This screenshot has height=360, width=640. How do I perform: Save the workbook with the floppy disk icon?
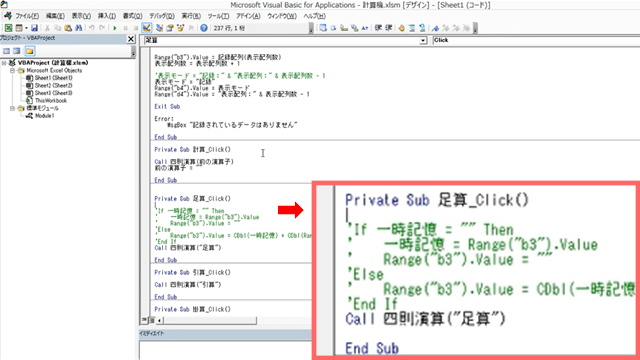click(x=34, y=28)
